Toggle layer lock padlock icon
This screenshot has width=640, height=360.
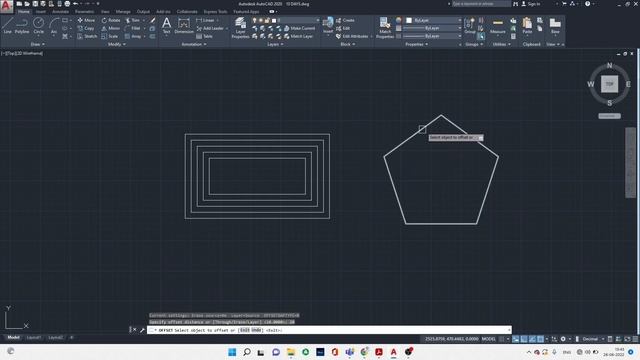point(267,20)
